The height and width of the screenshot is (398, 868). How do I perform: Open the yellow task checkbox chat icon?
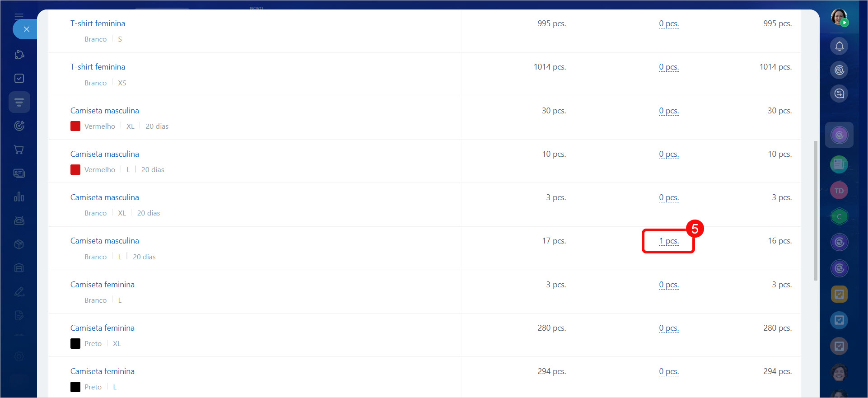[x=839, y=295]
